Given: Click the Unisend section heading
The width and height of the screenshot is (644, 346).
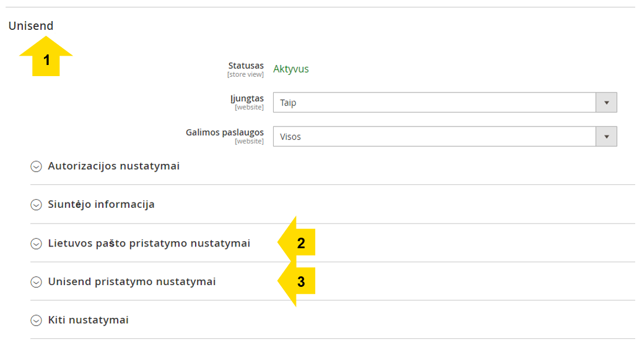Looking at the screenshot, I should [31, 26].
